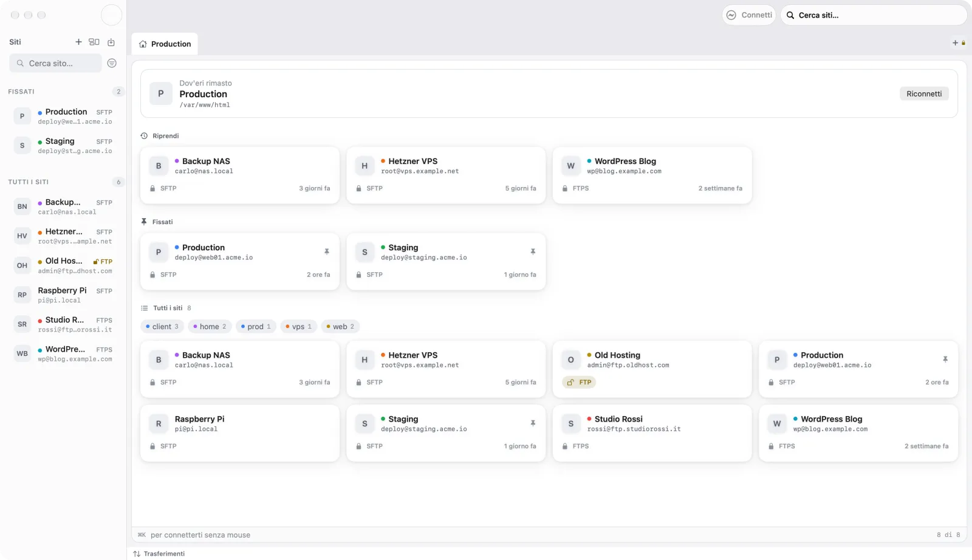
Task: Switch the layout using the sidebar panels icon
Action: pos(94,42)
